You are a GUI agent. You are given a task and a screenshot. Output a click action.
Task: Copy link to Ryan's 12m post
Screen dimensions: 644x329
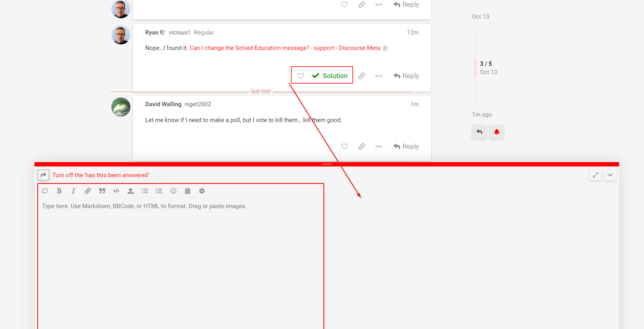coord(361,76)
